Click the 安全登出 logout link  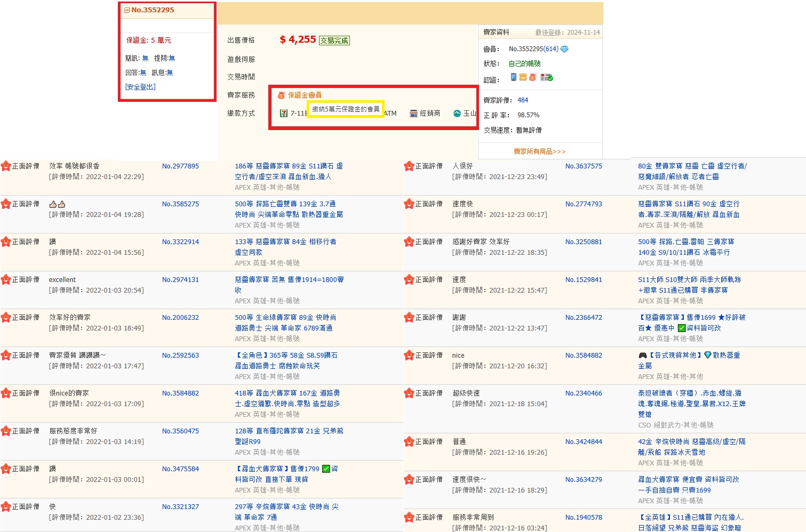[140, 87]
